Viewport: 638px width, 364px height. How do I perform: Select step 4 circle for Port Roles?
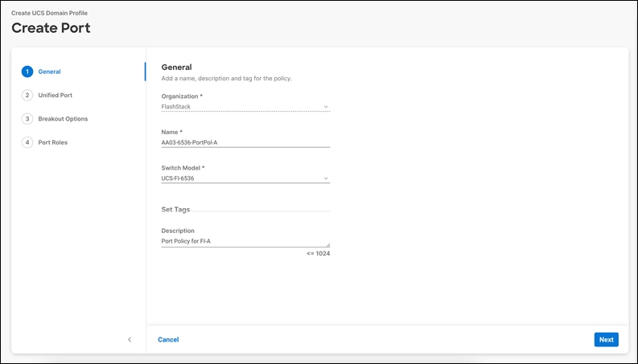point(27,142)
